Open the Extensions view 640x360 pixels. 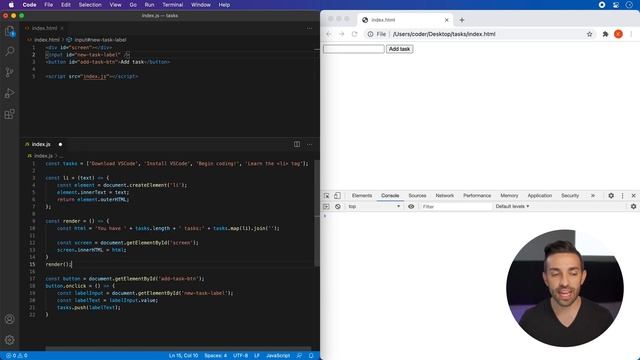point(9,114)
